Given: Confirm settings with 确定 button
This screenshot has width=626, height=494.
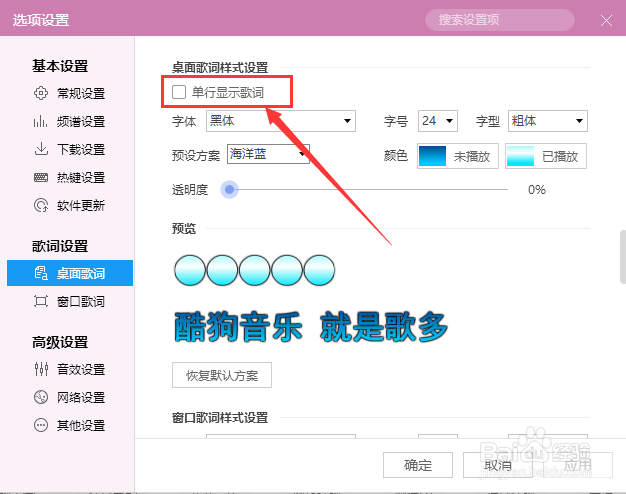Looking at the screenshot, I should (x=418, y=465).
